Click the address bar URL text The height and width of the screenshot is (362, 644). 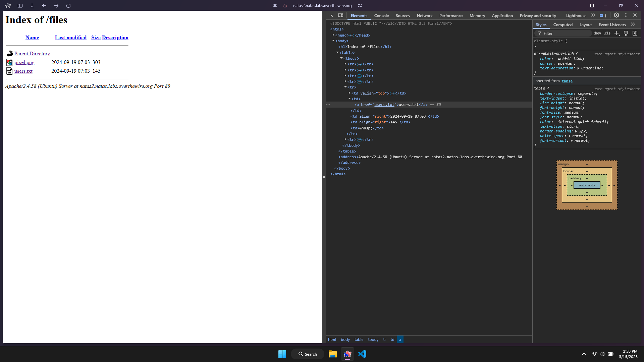click(x=322, y=6)
